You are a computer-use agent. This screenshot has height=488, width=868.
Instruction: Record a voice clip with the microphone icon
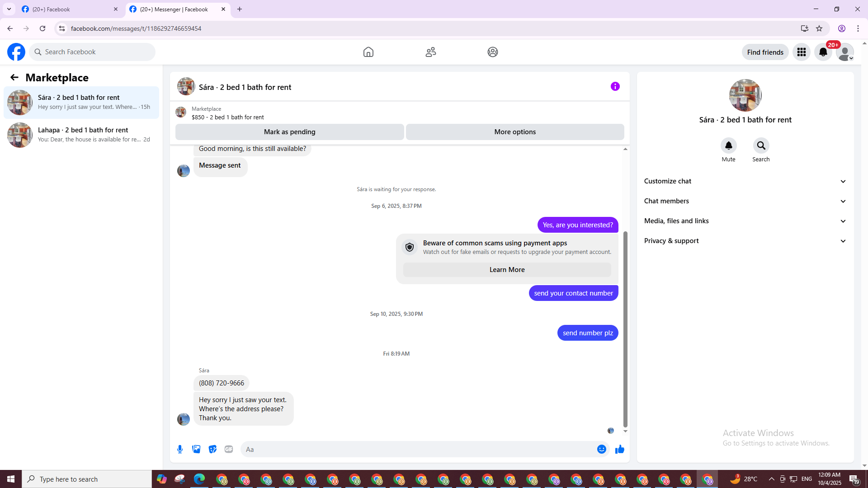click(x=180, y=449)
